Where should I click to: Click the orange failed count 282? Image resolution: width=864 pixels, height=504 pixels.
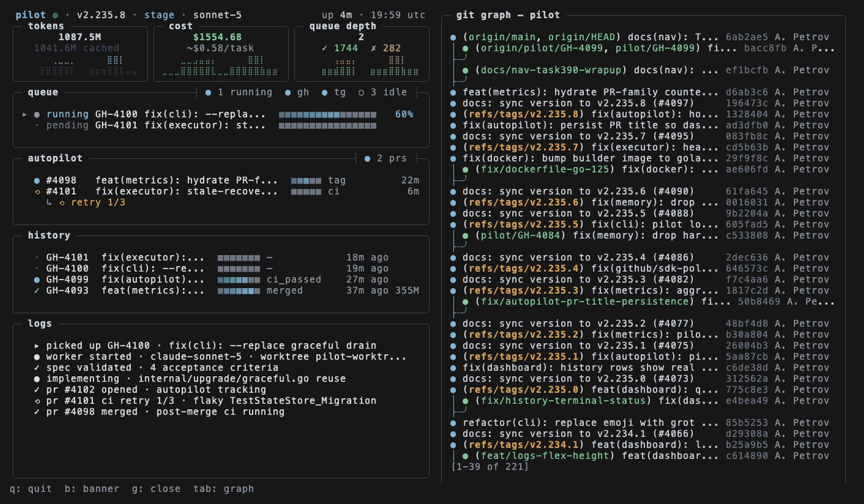click(x=387, y=48)
